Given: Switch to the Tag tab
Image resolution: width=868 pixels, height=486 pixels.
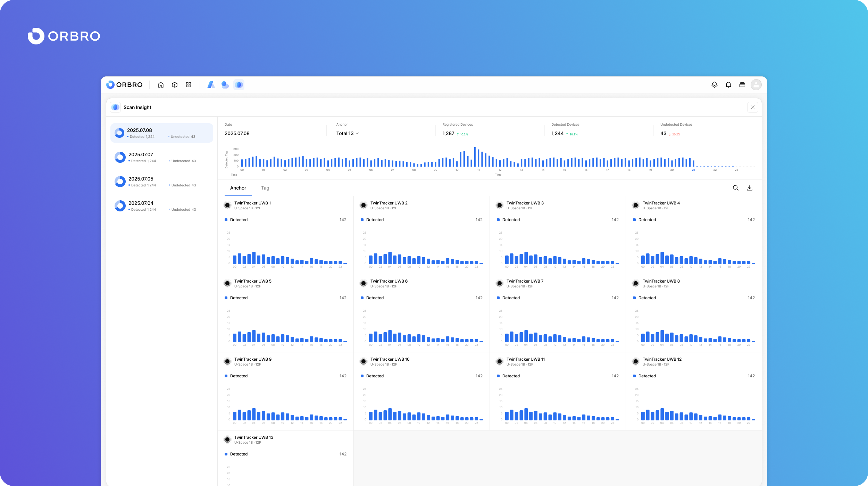Looking at the screenshot, I should pyautogui.click(x=265, y=188).
